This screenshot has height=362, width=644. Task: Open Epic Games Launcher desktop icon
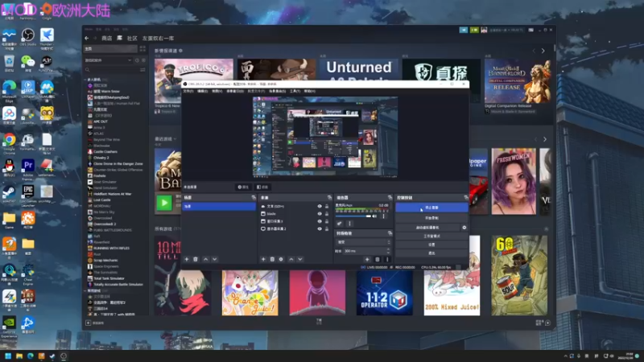pos(28,194)
